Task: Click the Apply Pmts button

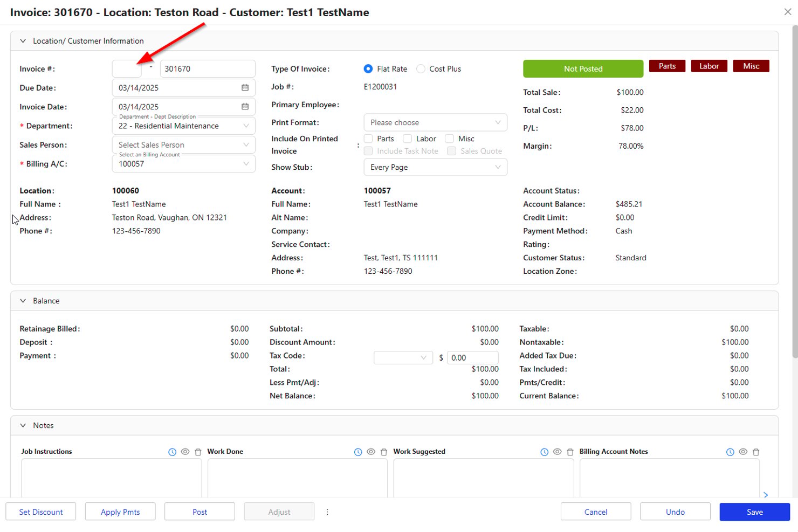Action: pyautogui.click(x=120, y=512)
